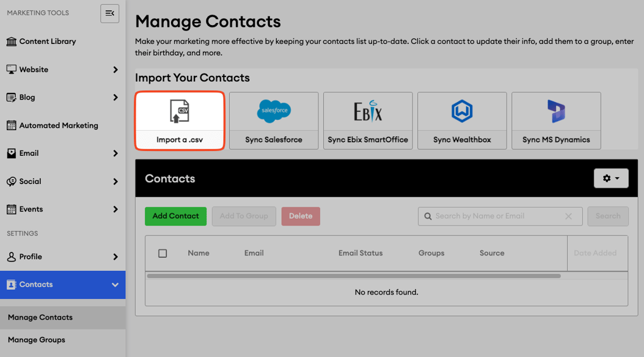Select the Import a .csv icon
Viewport: 644px width, 357px height.
[179, 112]
